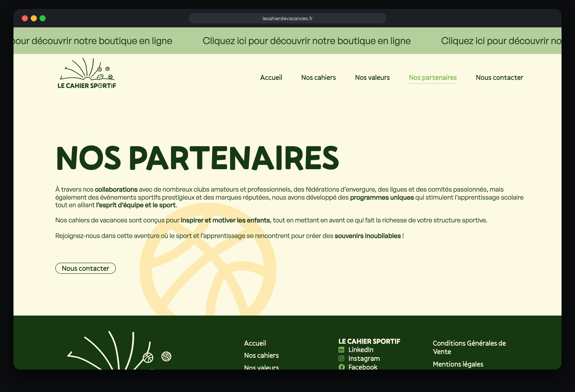Image resolution: width=575 pixels, height=392 pixels.
Task: Click the LinkedIn icon in footer
Action: [341, 350]
